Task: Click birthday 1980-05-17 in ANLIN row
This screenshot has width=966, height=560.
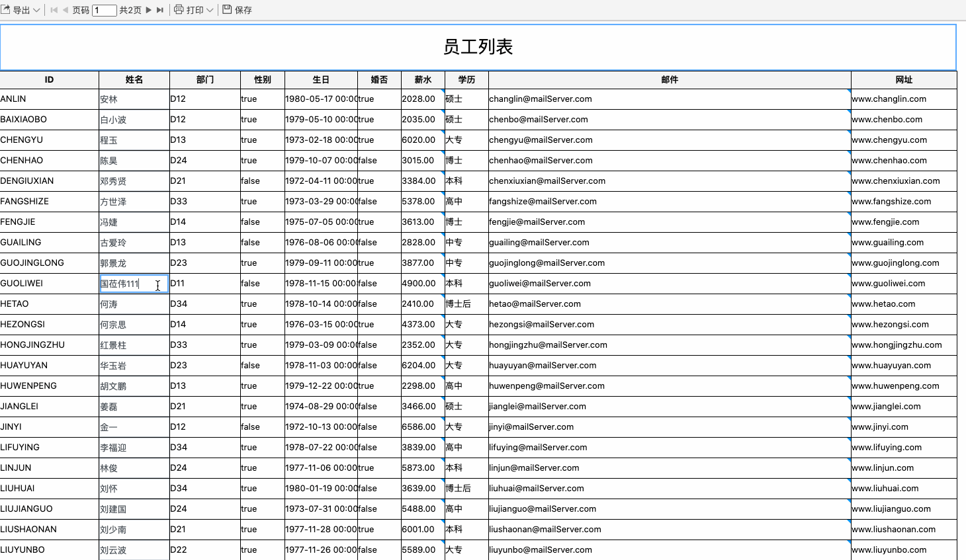Action: 321,99
